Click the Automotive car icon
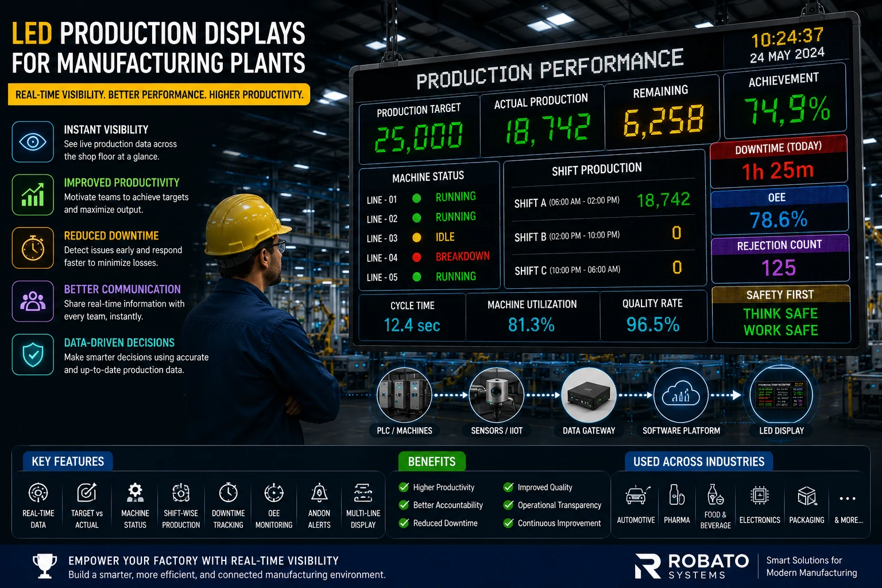Viewport: 882px width, 588px height. [636, 495]
